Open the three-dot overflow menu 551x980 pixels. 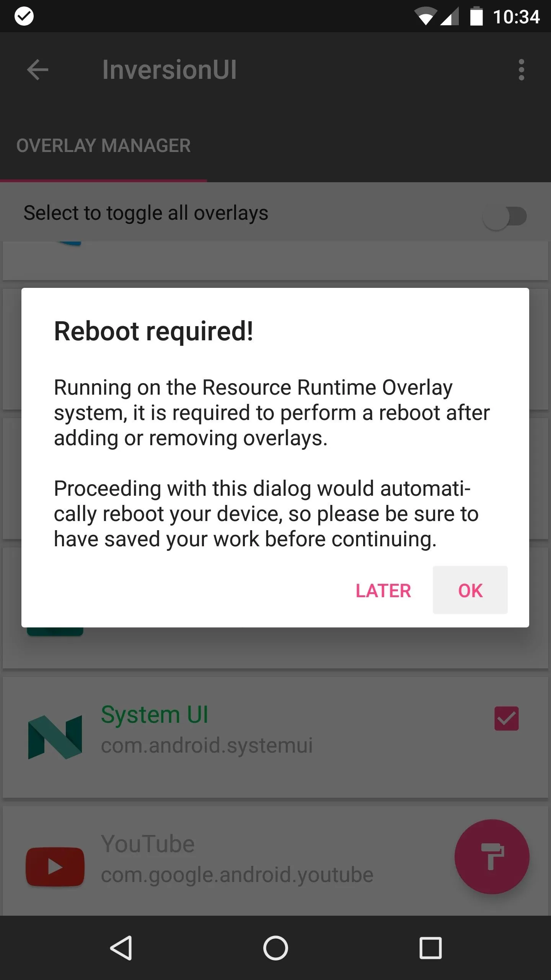(521, 70)
